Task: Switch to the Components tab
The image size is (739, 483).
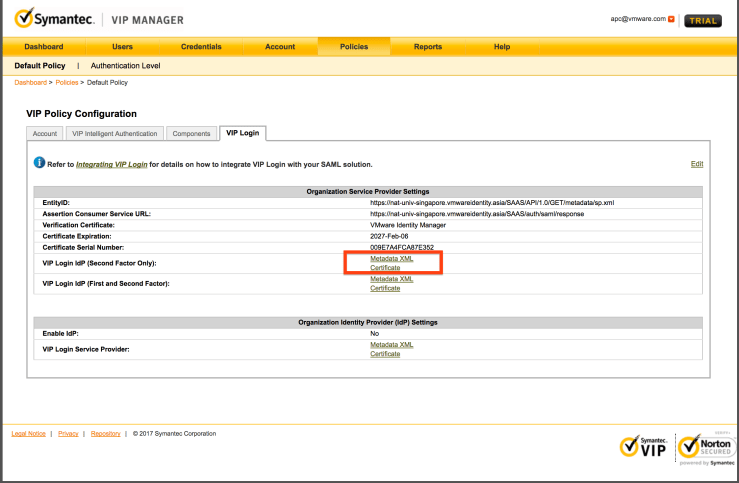Action: point(191,133)
